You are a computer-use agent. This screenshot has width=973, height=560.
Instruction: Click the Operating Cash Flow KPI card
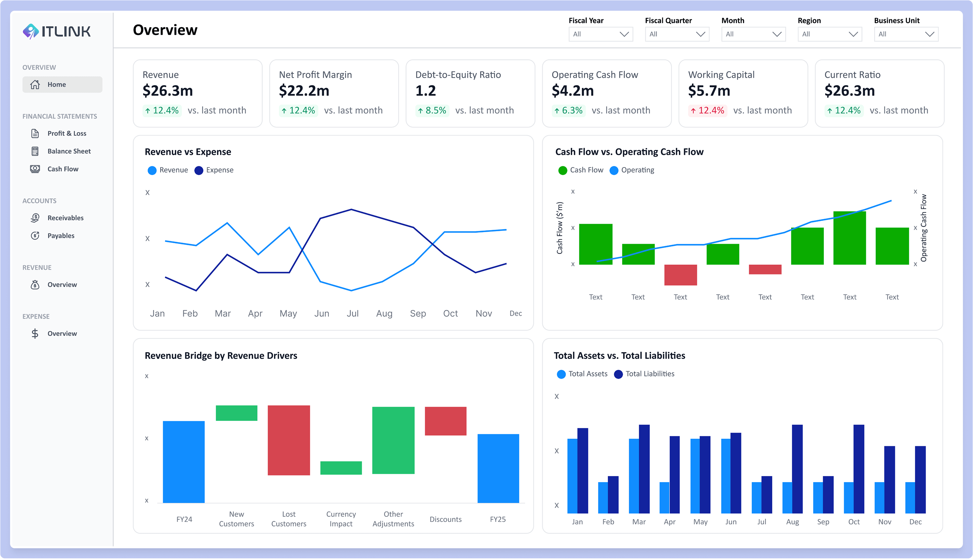(606, 93)
